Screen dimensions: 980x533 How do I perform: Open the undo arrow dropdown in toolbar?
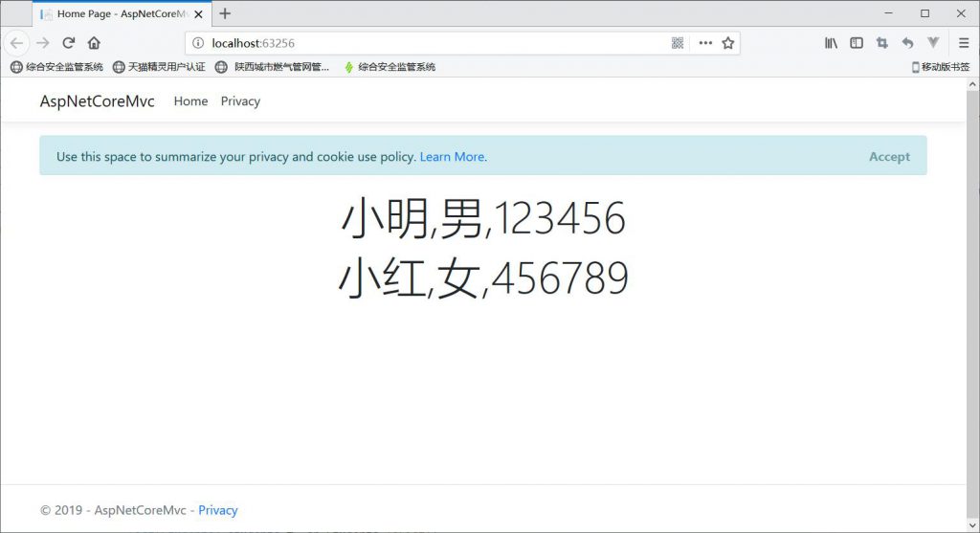coord(907,43)
